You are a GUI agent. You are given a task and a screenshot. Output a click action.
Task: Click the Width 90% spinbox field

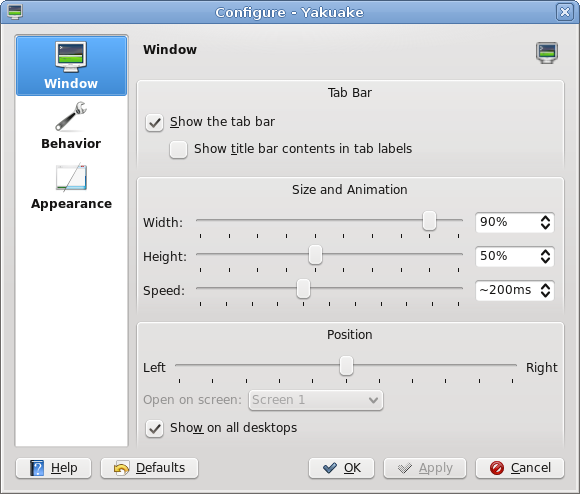point(515,223)
